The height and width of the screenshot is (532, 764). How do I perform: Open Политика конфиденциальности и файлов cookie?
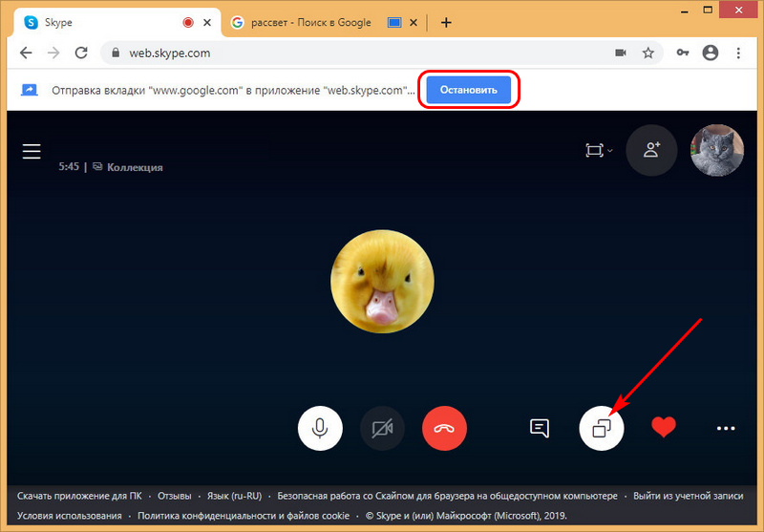(x=244, y=516)
